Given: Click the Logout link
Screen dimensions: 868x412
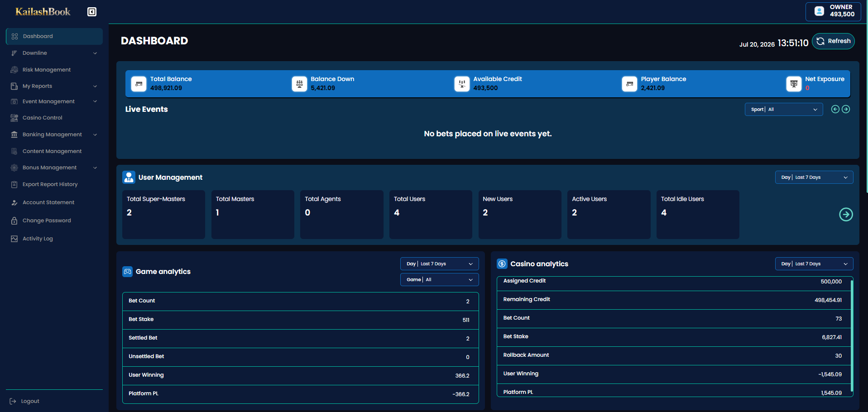Looking at the screenshot, I should click(x=25, y=401).
